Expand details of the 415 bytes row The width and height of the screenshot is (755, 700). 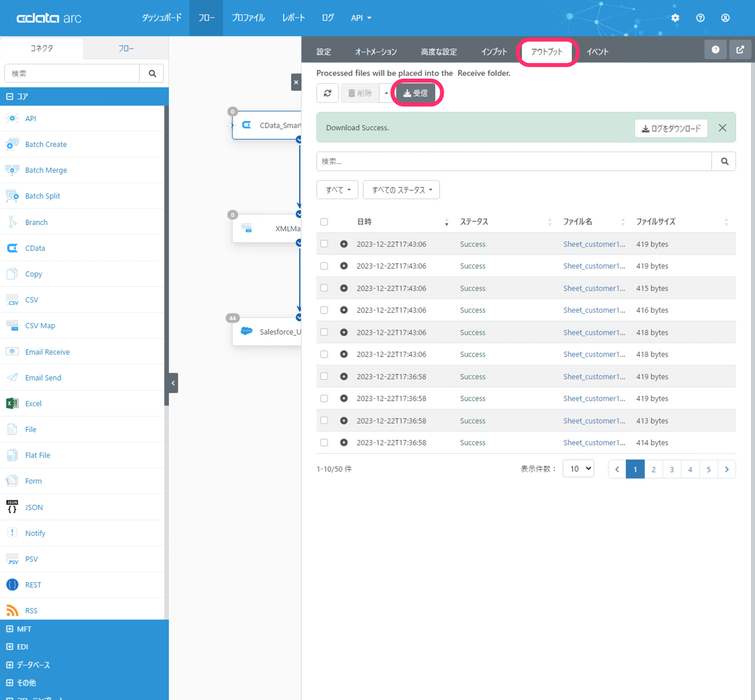344,288
